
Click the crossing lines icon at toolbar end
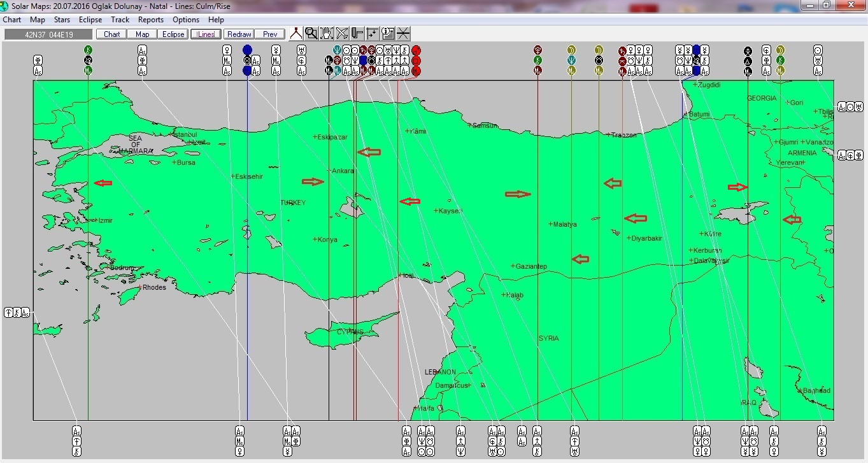pos(403,34)
